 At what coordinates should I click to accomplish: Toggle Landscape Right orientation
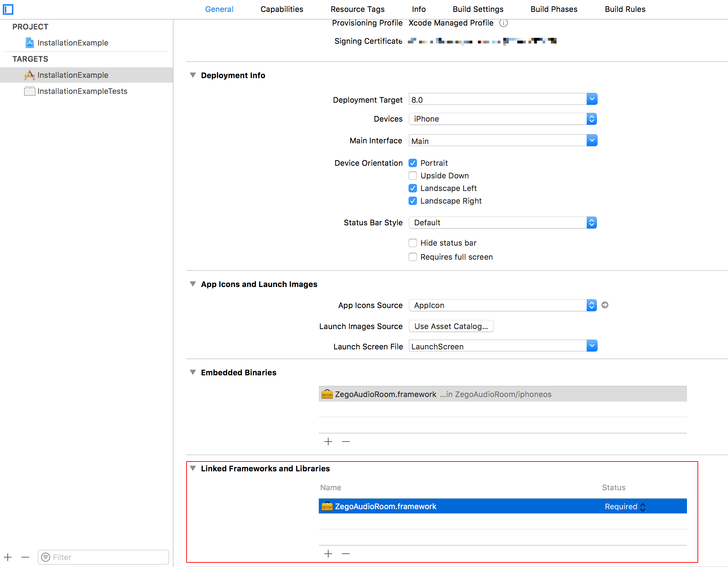(413, 201)
